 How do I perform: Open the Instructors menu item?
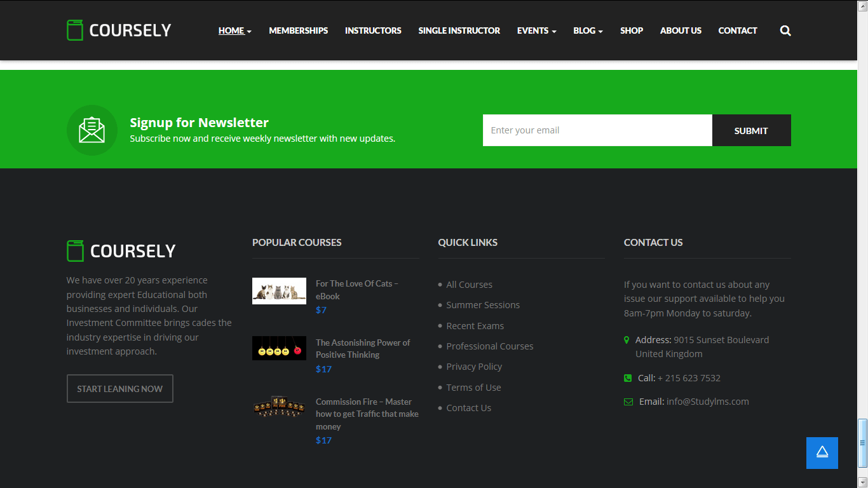373,30
